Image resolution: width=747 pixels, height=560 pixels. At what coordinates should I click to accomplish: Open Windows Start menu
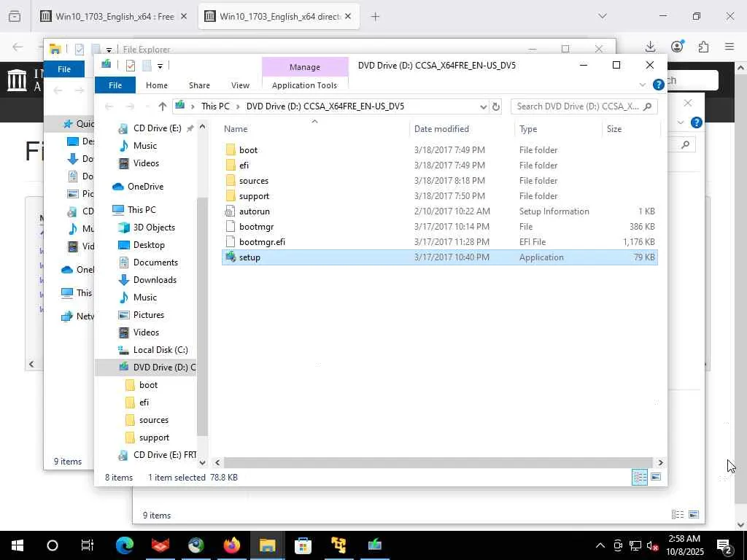click(18, 545)
